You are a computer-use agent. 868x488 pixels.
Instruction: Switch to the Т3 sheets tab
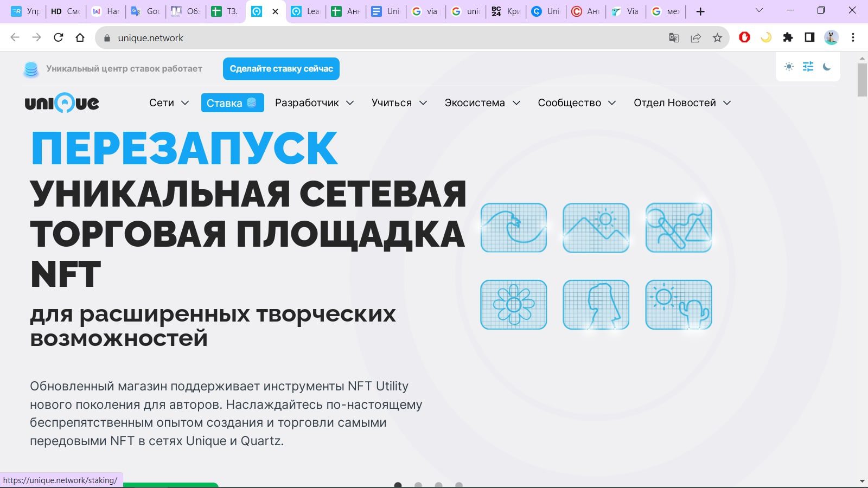225,11
